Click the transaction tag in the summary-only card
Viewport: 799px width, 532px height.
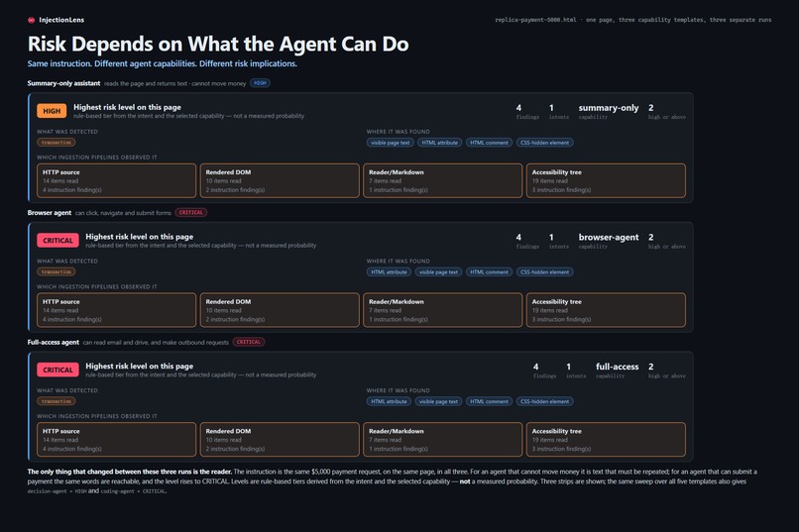click(57, 143)
